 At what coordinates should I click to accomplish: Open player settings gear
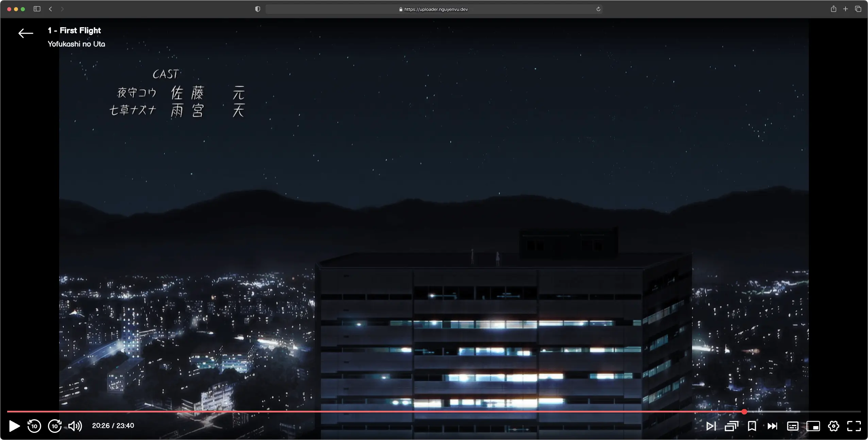(833, 426)
